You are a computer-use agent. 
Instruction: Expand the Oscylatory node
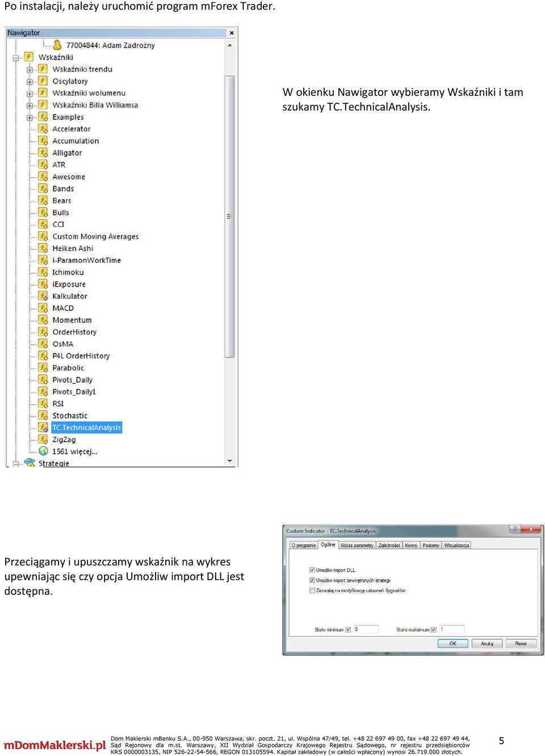coord(30,82)
